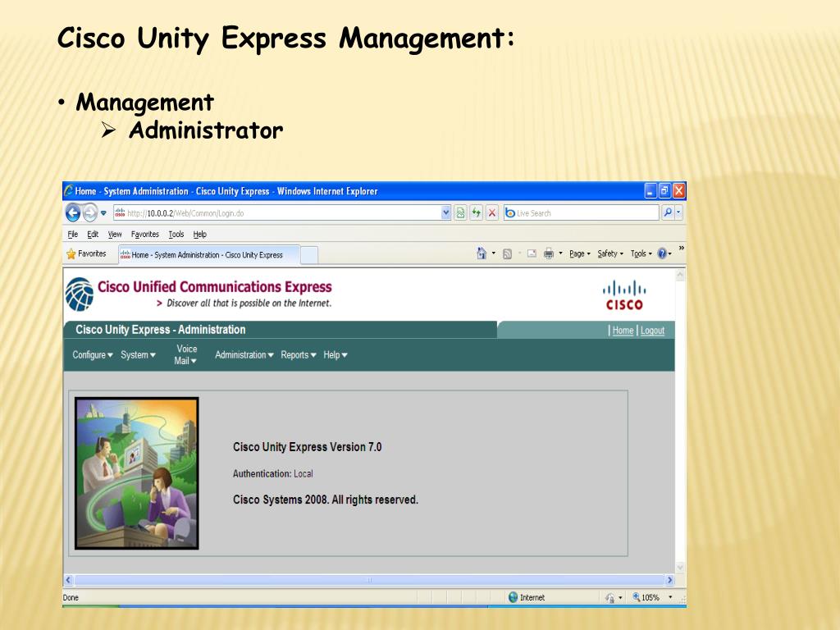Open the search provider dropdown arrow
840x630 pixels.
click(678, 213)
